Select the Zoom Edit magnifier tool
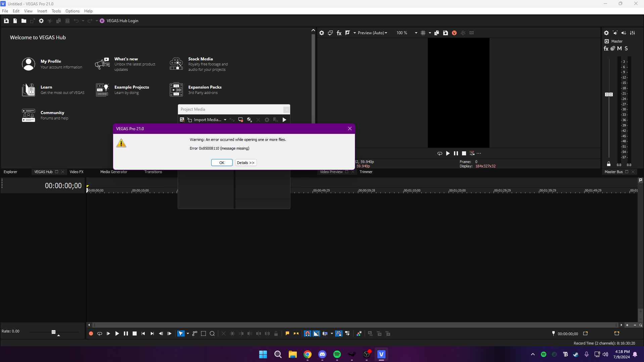Image resolution: width=644 pixels, height=362 pixels. click(x=212, y=333)
